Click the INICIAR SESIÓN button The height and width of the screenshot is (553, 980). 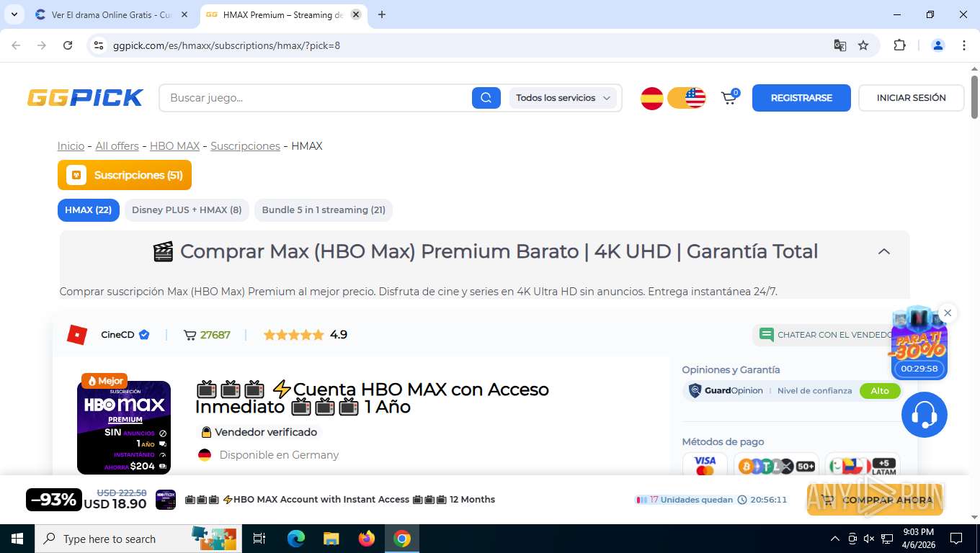tap(911, 98)
